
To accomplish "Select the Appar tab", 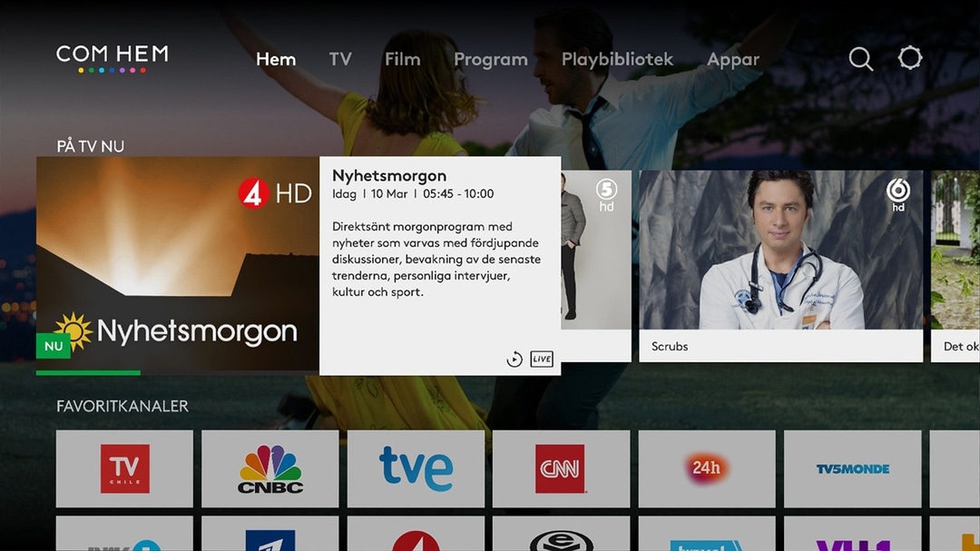I will click(x=733, y=60).
